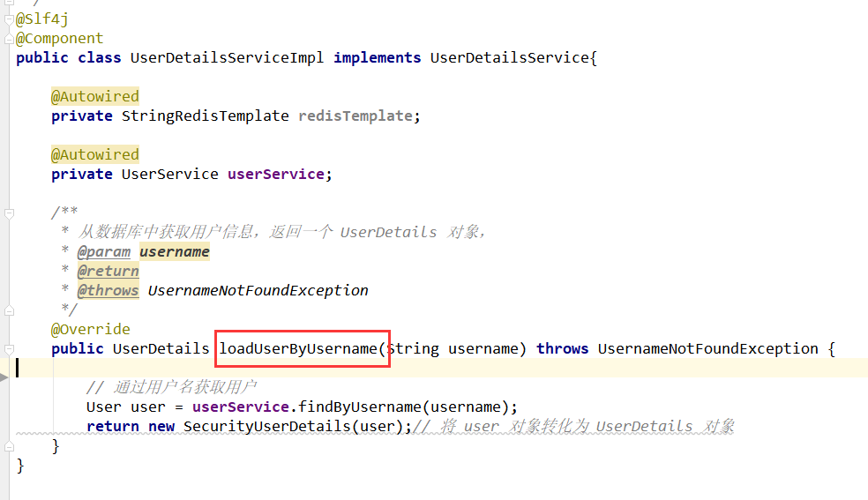
Task: Click the username parameter in the method signature
Action: click(x=483, y=348)
